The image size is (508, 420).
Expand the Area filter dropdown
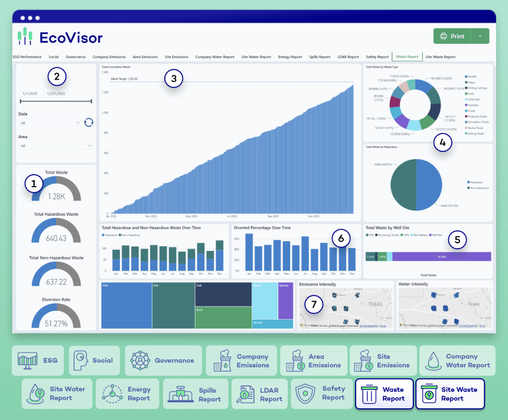[56, 145]
